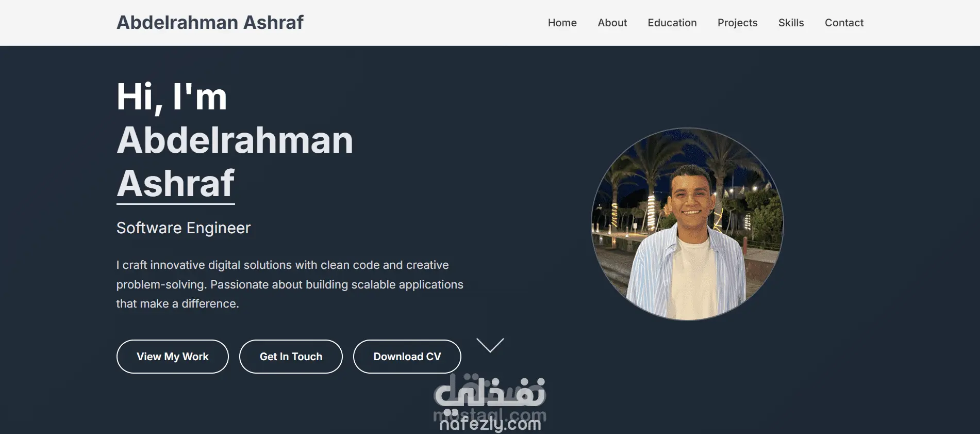Click the Get In Touch button
The width and height of the screenshot is (980, 434).
[x=291, y=357]
